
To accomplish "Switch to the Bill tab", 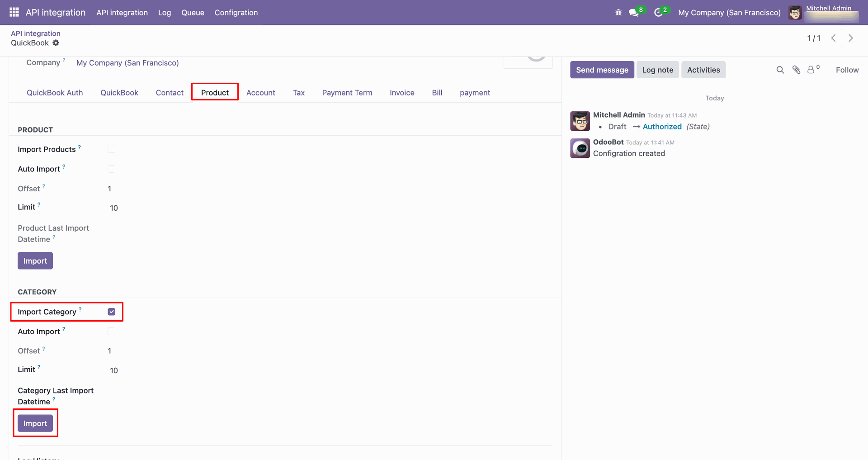I will coord(437,93).
